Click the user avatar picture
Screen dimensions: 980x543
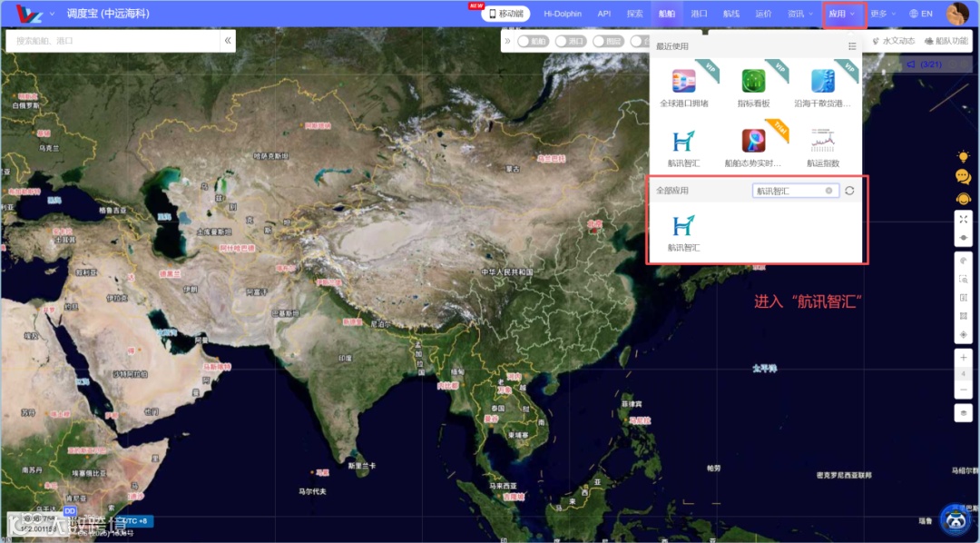point(957,14)
